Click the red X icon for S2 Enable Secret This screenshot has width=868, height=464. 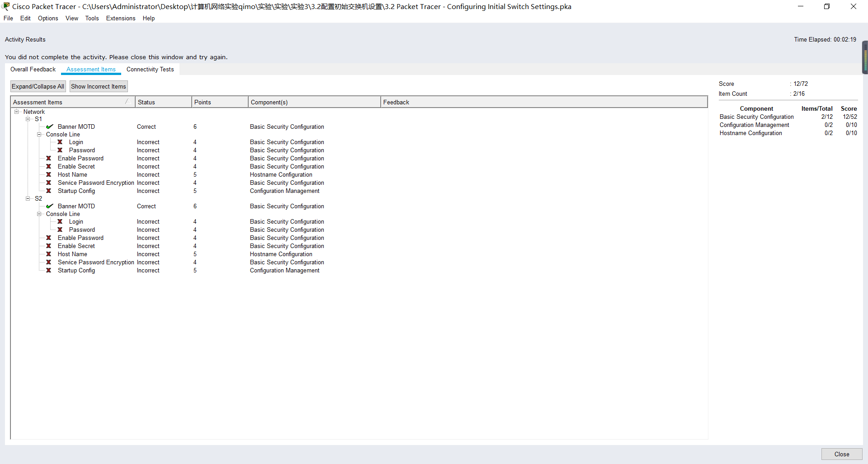tap(48, 246)
